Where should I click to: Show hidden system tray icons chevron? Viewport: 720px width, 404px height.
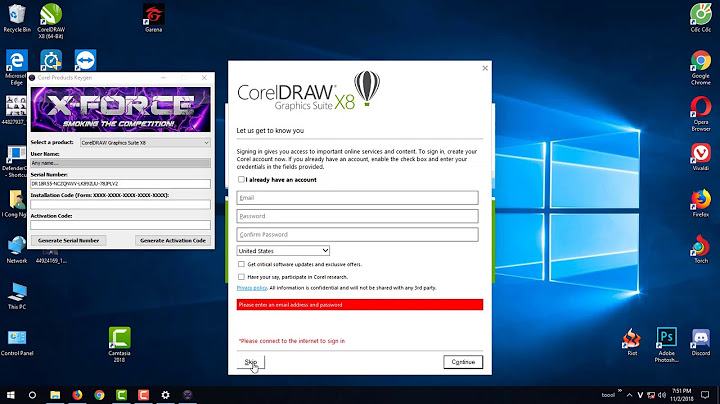click(630, 395)
